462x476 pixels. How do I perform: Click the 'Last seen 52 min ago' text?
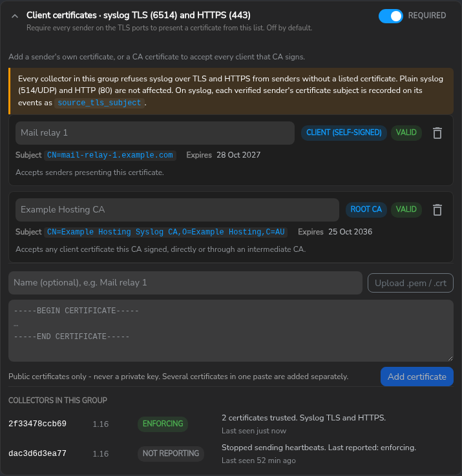pos(258,460)
